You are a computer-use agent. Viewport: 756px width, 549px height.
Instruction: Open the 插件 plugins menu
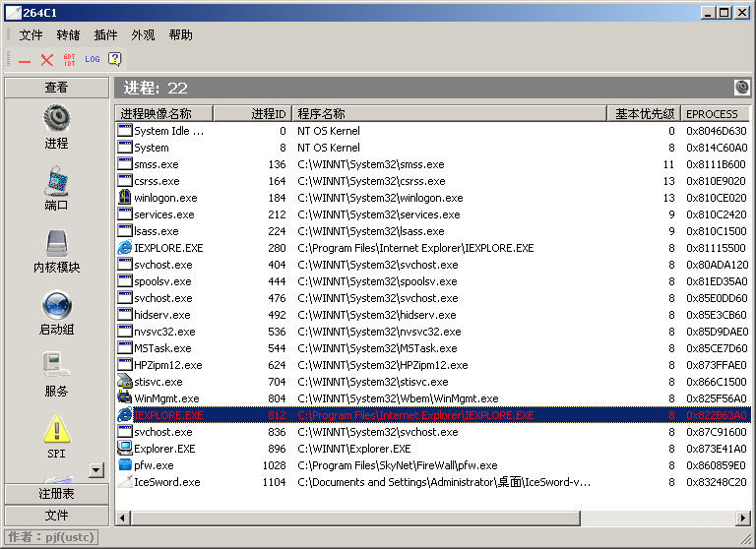point(105,35)
